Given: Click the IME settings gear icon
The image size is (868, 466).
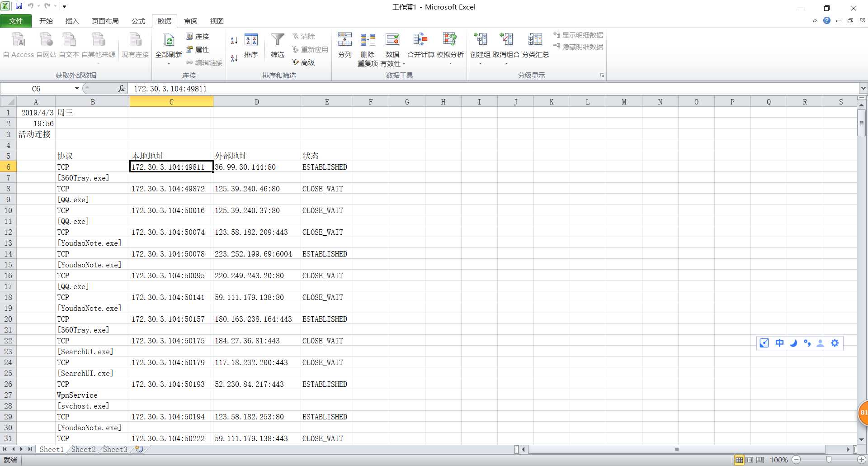Looking at the screenshot, I should 835,343.
